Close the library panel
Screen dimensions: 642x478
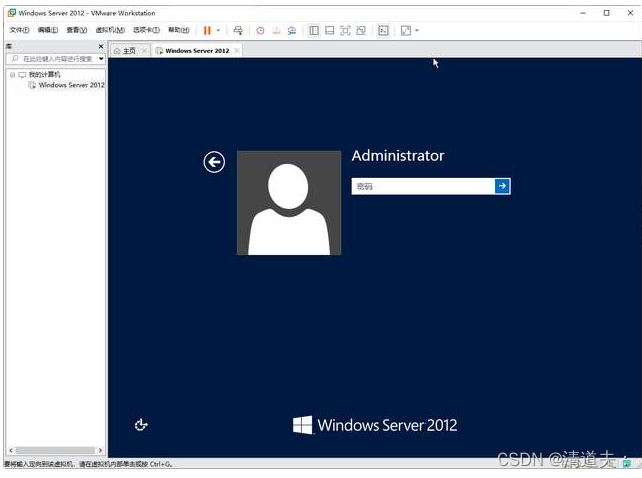101,46
